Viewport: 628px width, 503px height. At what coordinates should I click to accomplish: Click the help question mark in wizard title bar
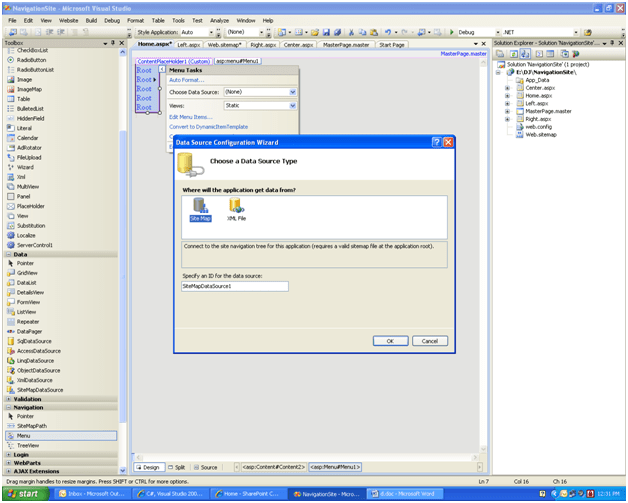click(x=437, y=143)
